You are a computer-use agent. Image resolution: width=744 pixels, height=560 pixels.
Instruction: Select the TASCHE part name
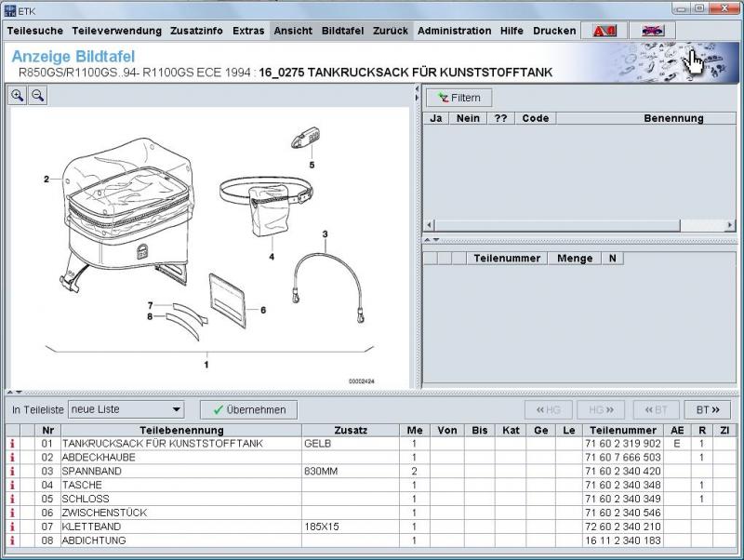click(x=82, y=485)
